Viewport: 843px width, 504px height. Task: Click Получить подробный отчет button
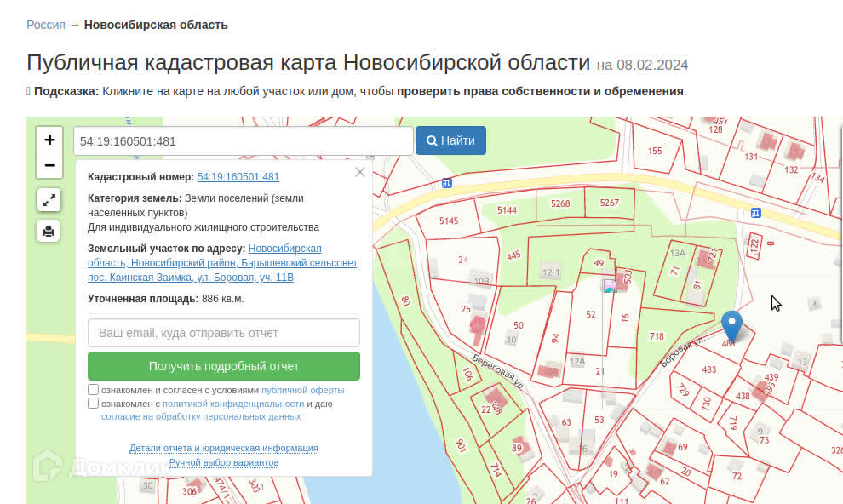click(x=224, y=366)
